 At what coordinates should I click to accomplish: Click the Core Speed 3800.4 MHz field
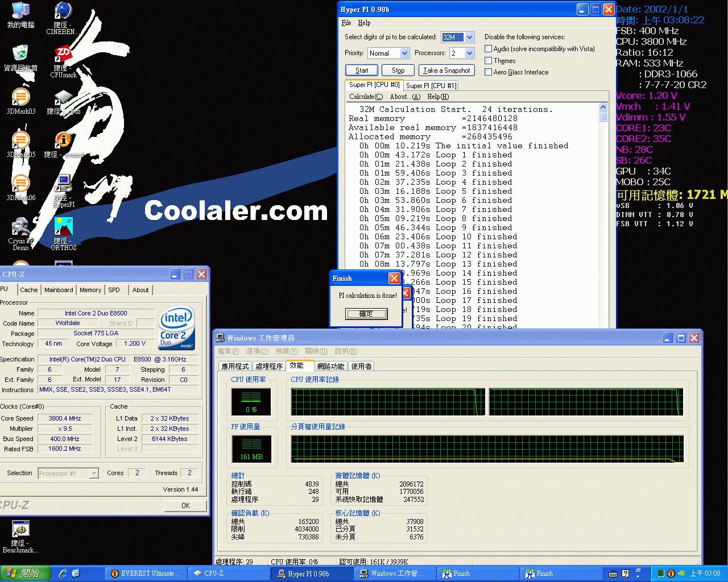[x=65, y=418]
